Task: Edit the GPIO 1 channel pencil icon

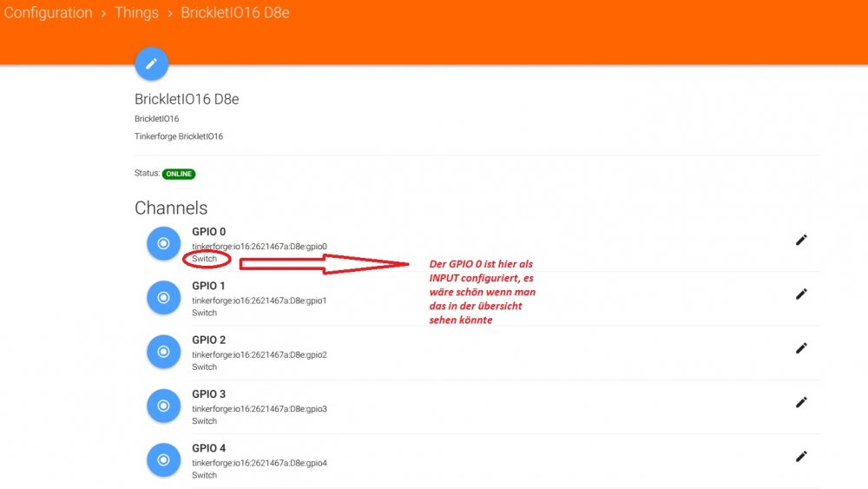Action: click(801, 294)
